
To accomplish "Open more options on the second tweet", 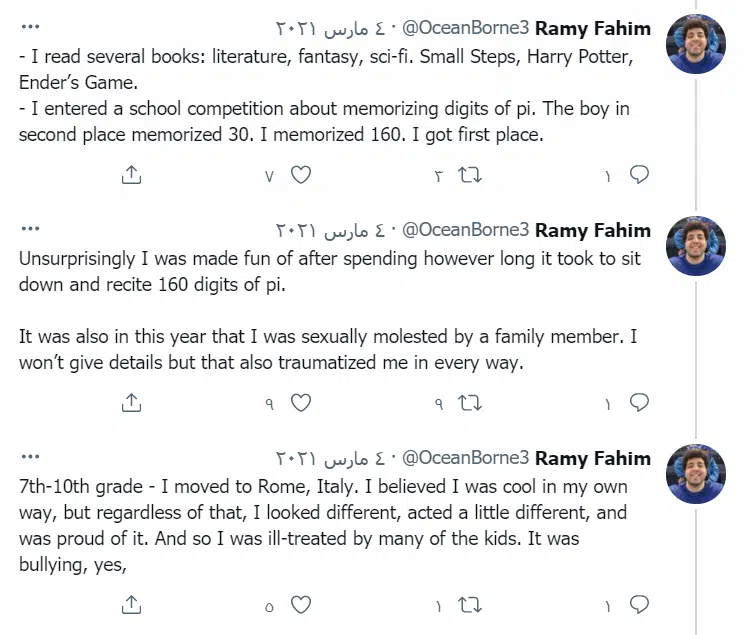I will (29, 229).
